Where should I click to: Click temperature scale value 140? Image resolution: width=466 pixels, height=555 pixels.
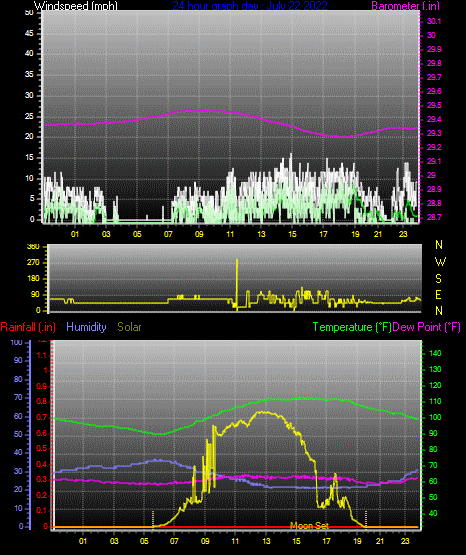(435, 353)
